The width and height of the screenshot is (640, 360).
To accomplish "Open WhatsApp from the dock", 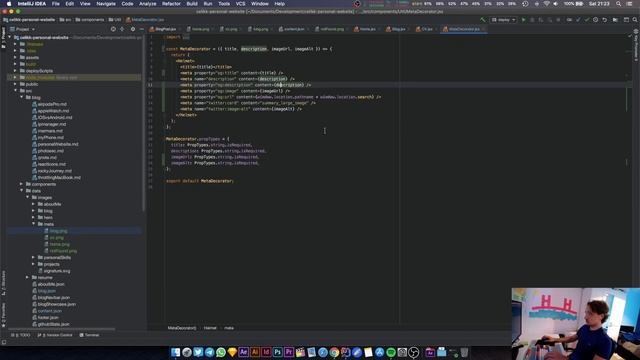I will 221,352.
